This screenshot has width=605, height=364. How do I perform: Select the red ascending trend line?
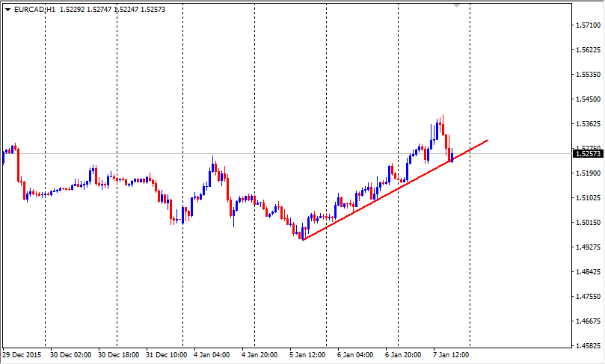tap(396, 191)
